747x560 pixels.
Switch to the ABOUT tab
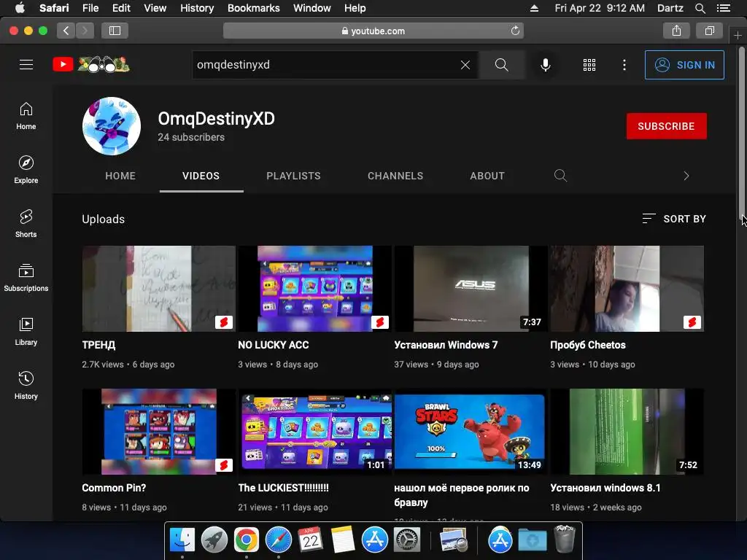487,176
